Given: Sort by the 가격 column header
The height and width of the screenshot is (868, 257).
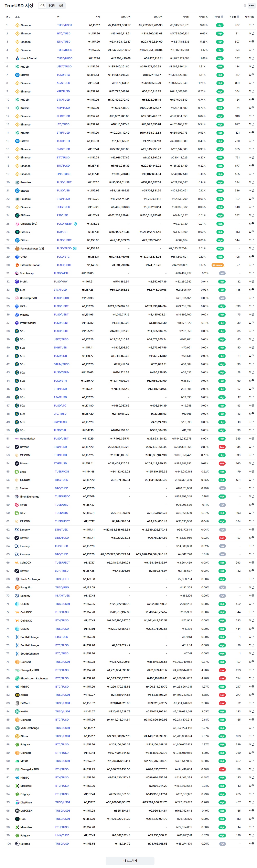Looking at the screenshot, I should [97, 17].
